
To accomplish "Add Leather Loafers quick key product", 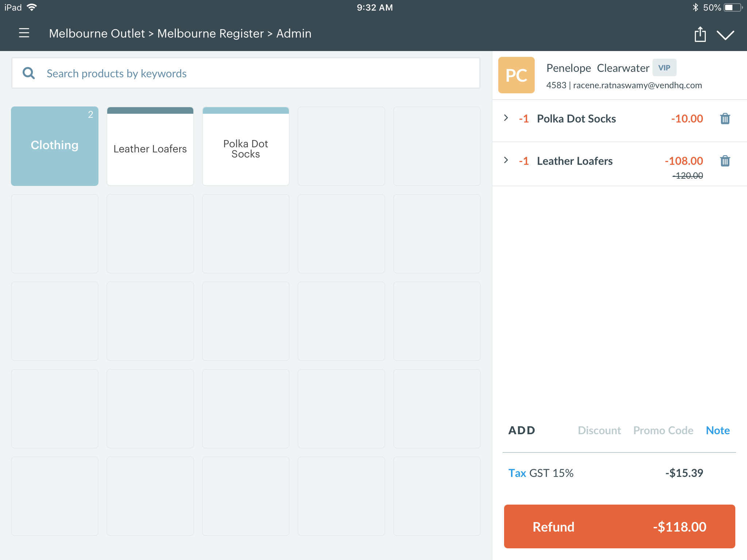I will point(150,147).
